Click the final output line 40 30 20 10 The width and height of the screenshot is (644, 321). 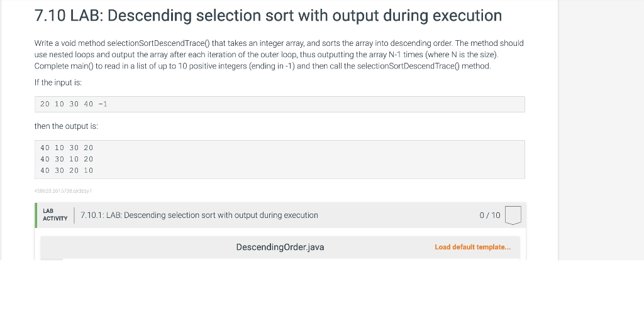pyautogui.click(x=67, y=170)
